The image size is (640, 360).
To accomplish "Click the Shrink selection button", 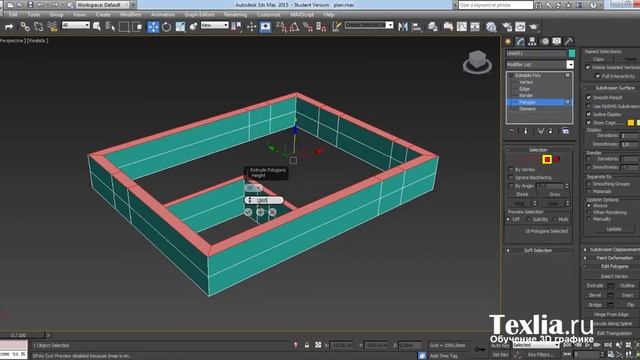I will [x=522, y=194].
